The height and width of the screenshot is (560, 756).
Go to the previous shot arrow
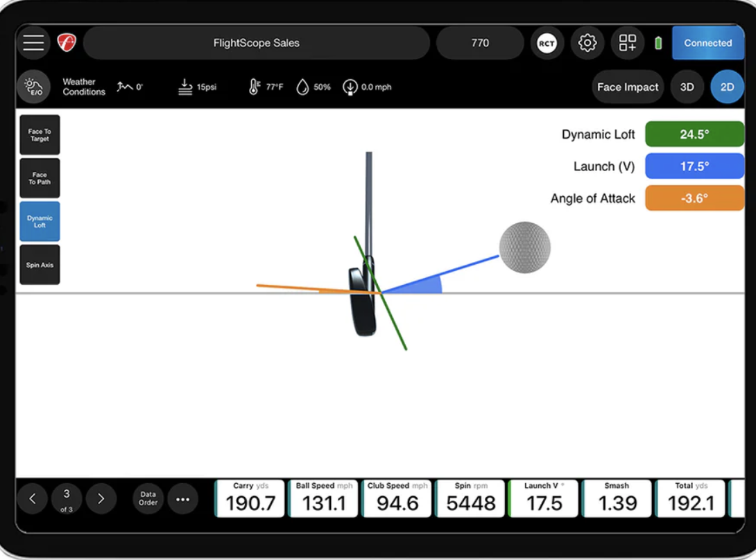(33, 498)
